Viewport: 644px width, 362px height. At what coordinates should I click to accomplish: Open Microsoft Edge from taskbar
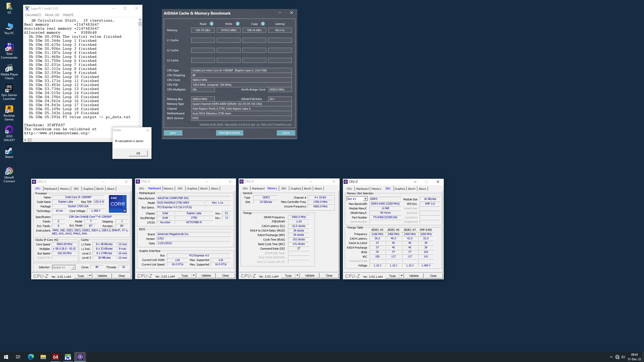pos(31,357)
